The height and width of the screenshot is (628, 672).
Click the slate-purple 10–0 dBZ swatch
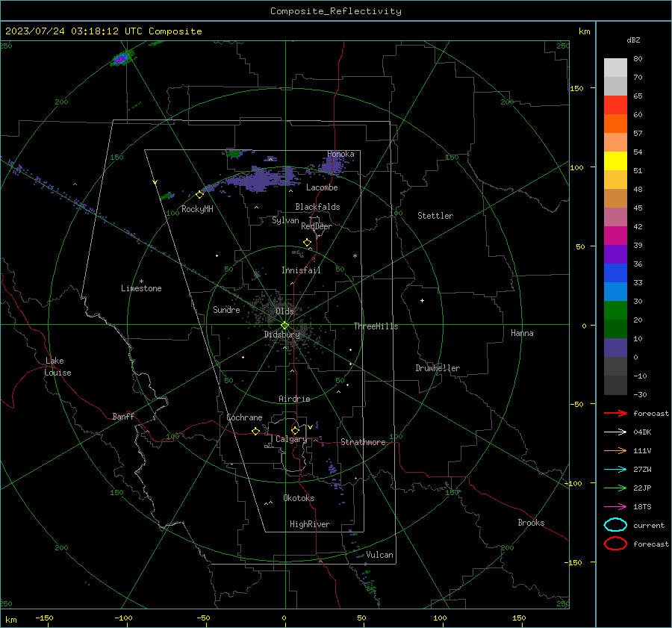click(615, 348)
